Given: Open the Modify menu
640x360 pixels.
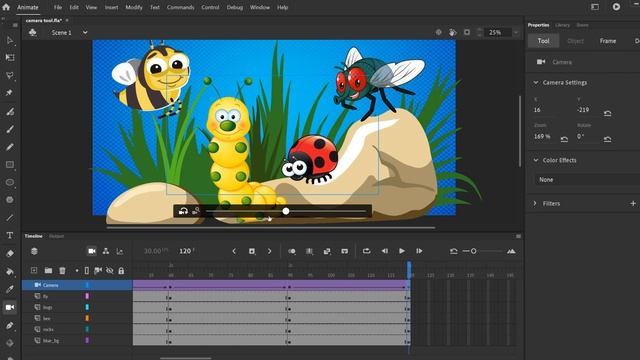Looking at the screenshot, I should click(134, 7).
